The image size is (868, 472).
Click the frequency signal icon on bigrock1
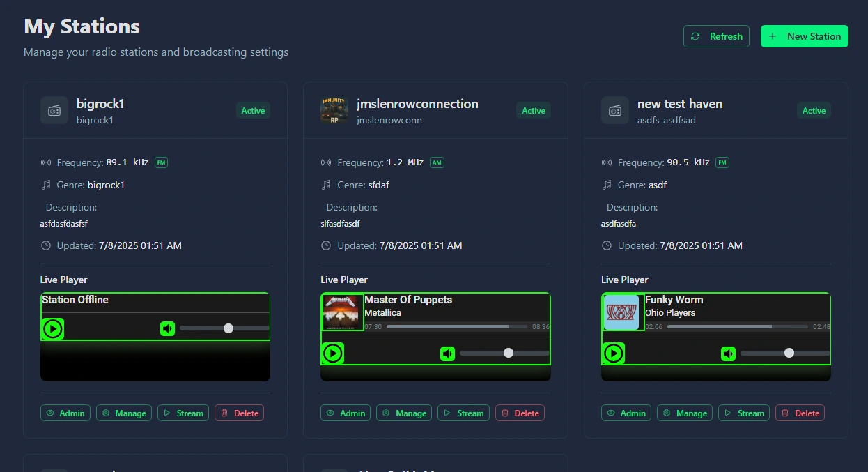46,162
